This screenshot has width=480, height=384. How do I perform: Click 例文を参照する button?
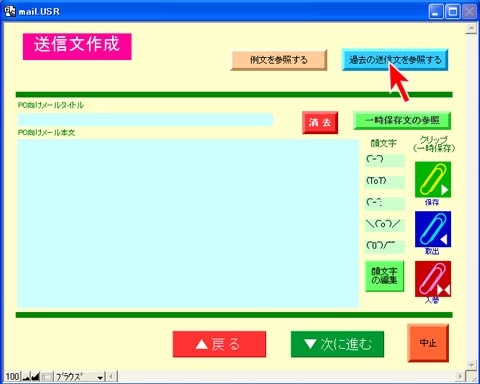point(279,60)
